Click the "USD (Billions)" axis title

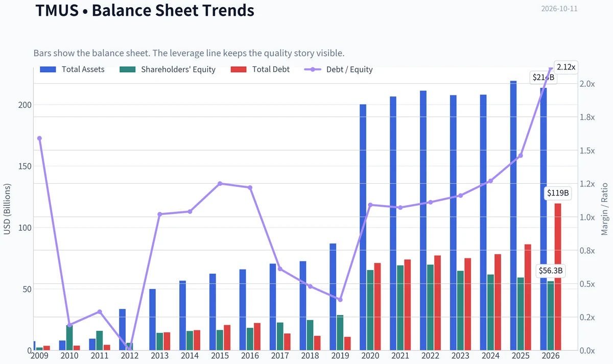pos(7,209)
